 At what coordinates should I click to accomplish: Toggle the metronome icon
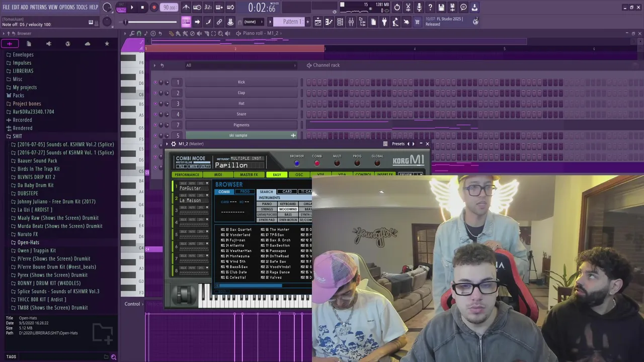coord(186,8)
